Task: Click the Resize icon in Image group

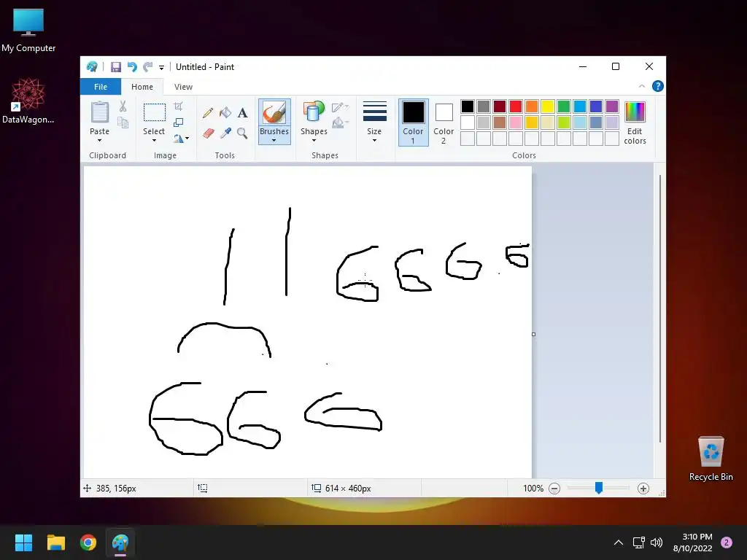Action: (178, 122)
